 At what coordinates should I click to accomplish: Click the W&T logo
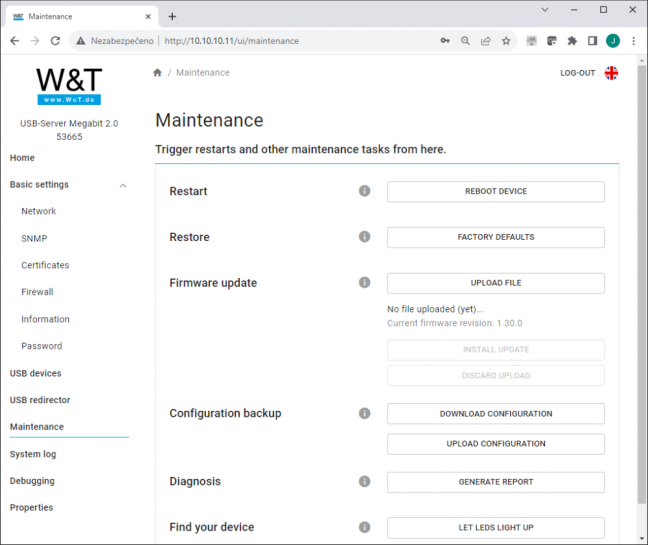click(69, 86)
